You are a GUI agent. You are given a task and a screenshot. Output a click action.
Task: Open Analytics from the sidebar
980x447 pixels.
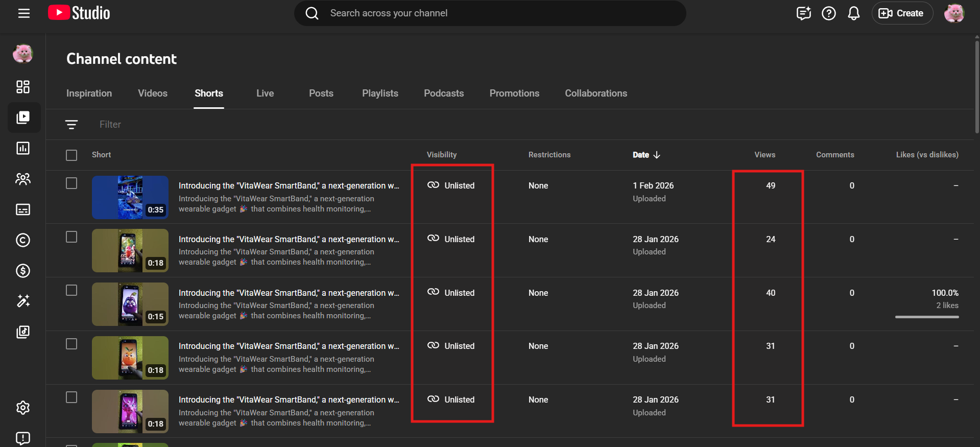pyautogui.click(x=23, y=148)
